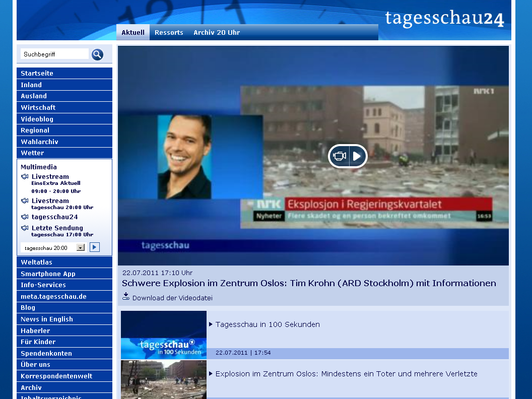
Task: Open the Haberler page
Action: click(x=64, y=331)
